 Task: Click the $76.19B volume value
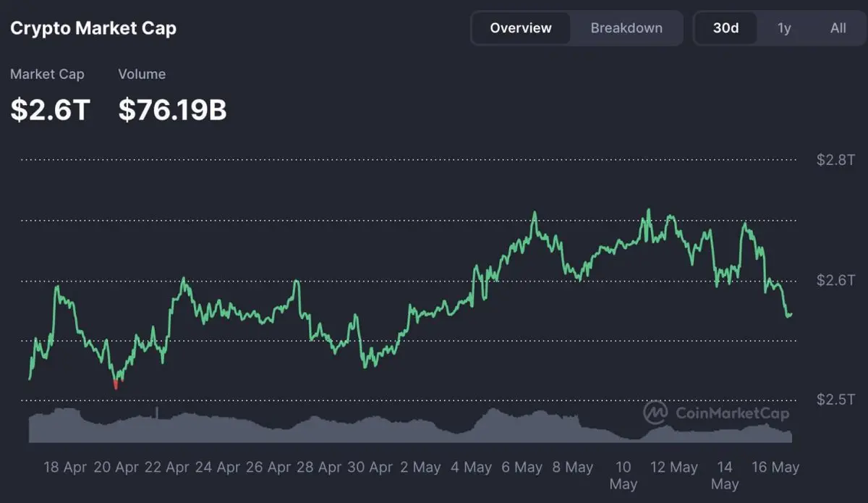[172, 109]
